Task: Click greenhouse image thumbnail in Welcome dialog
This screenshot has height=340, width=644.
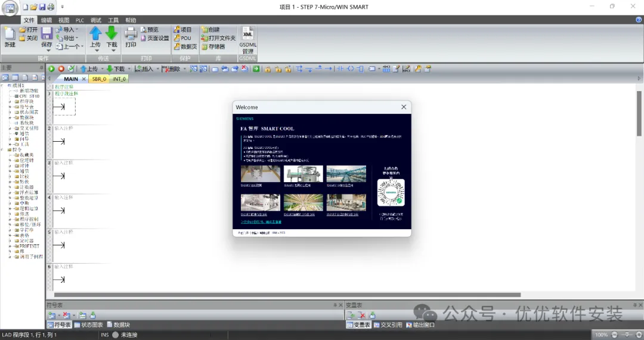Action: (303, 202)
